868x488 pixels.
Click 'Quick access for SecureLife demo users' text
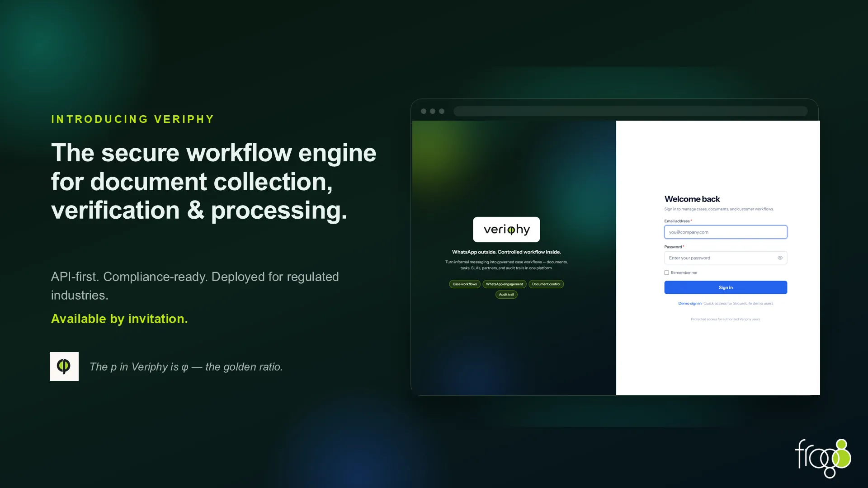click(738, 304)
